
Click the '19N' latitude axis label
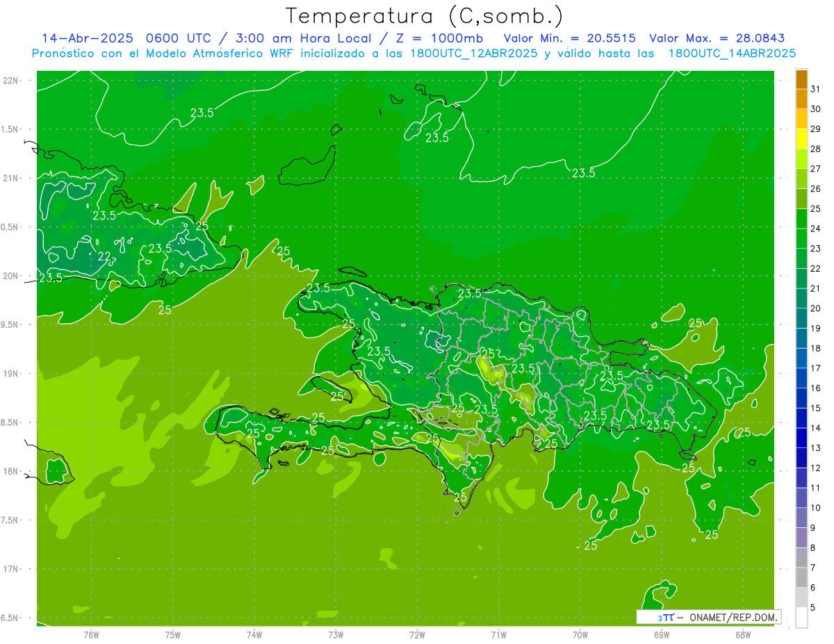(x=12, y=373)
